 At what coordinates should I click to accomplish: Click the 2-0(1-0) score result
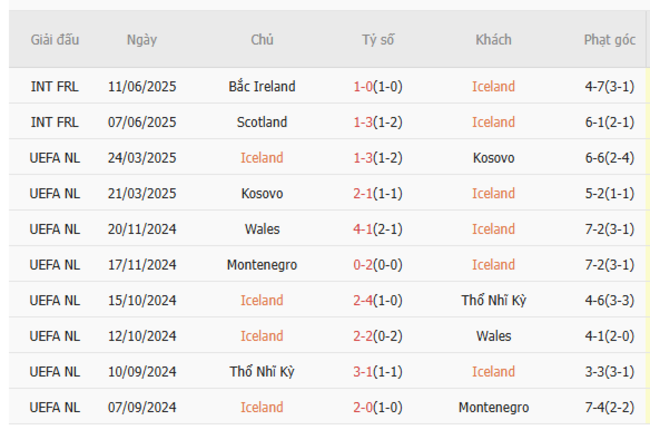click(378, 407)
